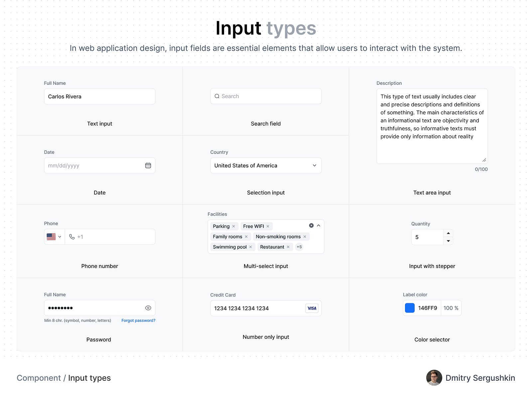Click the search magnifier icon in Search field
The image size is (532, 399).
point(217,96)
